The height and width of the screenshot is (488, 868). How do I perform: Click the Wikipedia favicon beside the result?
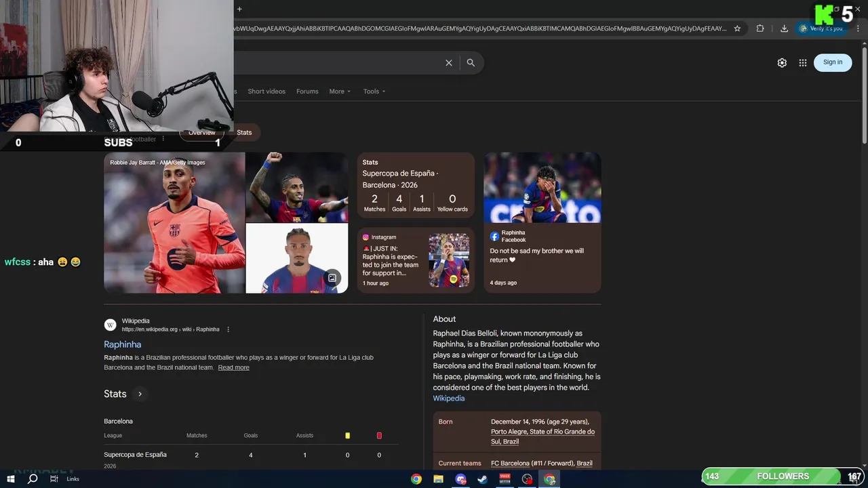point(110,325)
